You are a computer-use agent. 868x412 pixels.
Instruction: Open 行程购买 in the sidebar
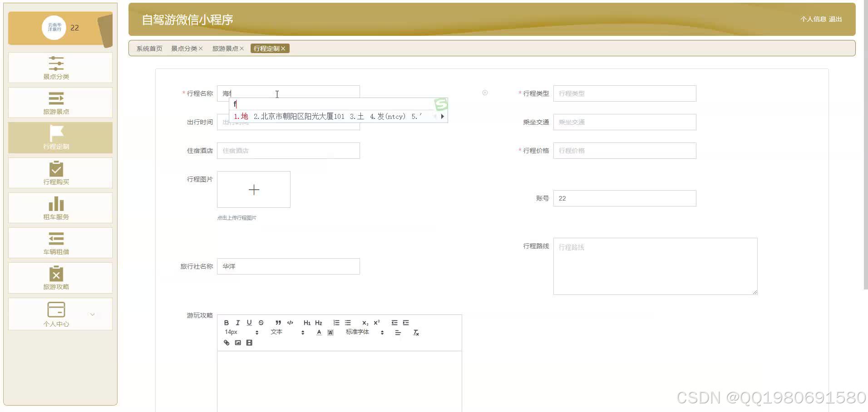point(60,173)
